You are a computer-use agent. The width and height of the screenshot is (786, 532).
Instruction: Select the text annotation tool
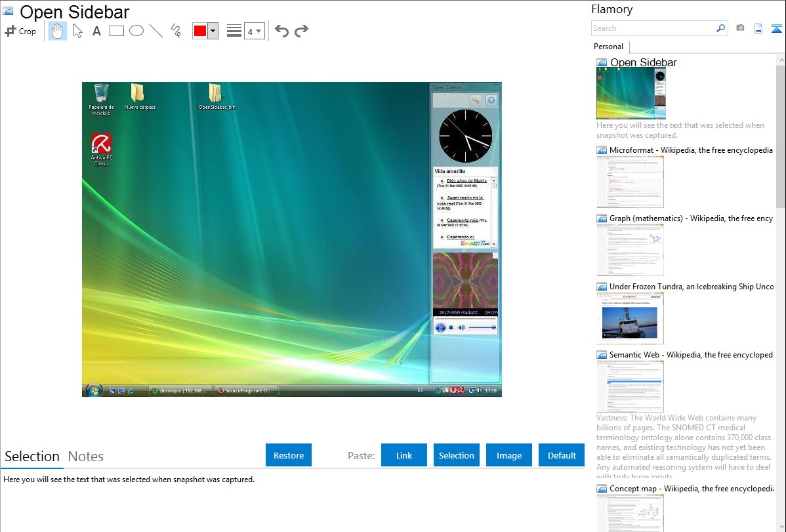click(x=96, y=31)
